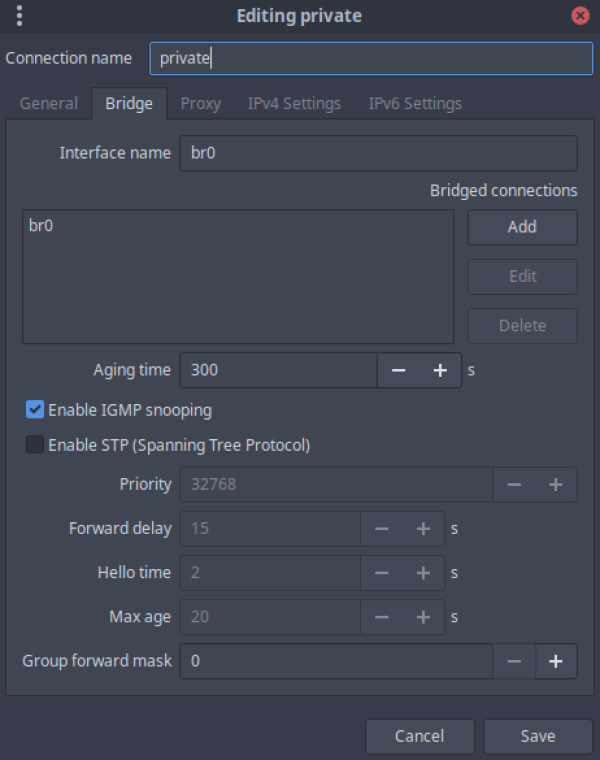Open the window menu (three dots)
Viewport: 600px width, 760px height.
point(19,16)
